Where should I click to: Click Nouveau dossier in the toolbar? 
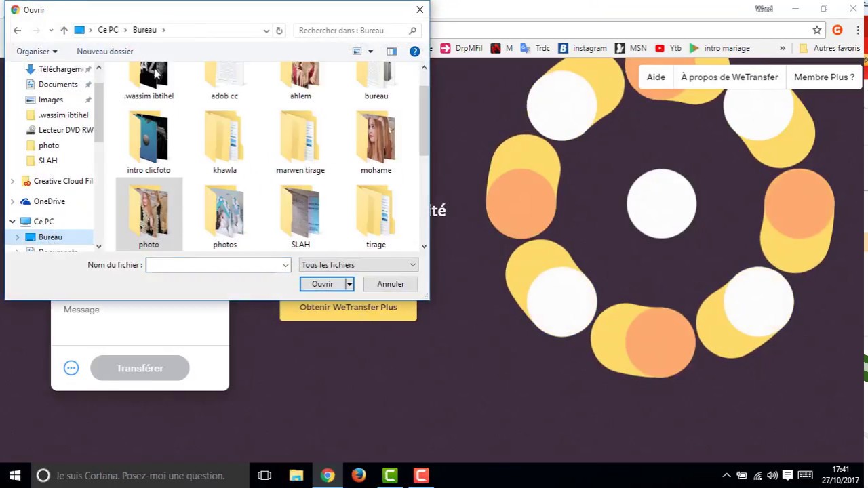[105, 52]
